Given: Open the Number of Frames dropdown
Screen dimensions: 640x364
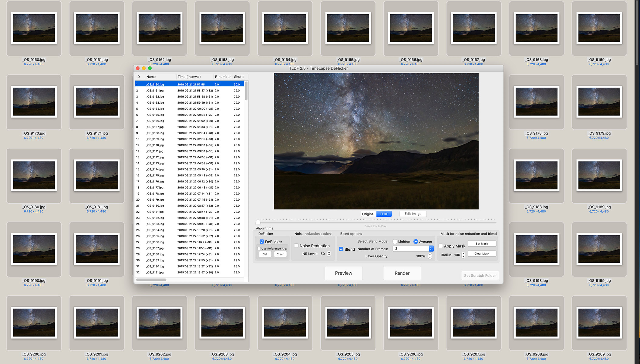Looking at the screenshot, I should coord(431,249).
